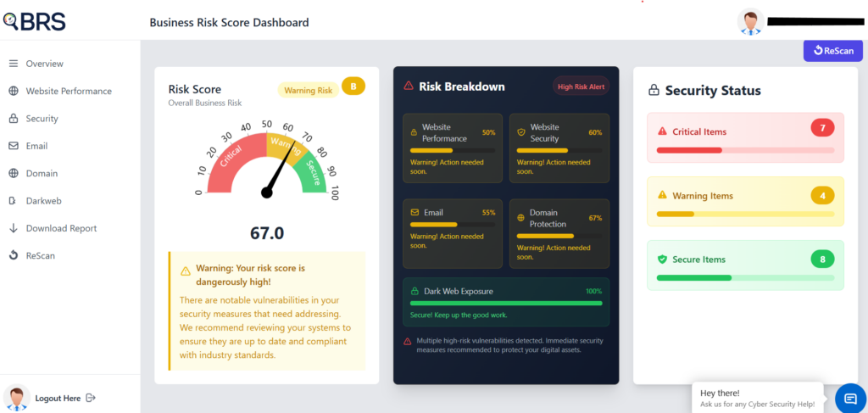Click the BRS logo
Screen dimensions: 868x413
35,22
